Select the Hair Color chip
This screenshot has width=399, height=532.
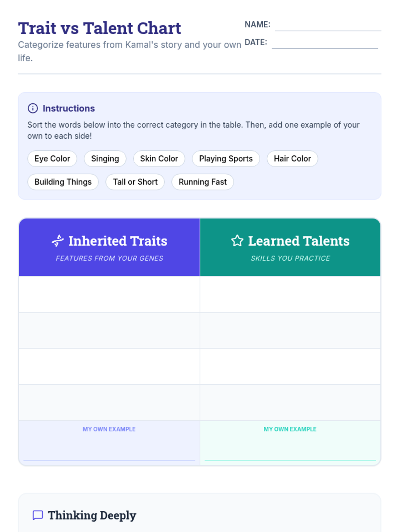coord(292,159)
